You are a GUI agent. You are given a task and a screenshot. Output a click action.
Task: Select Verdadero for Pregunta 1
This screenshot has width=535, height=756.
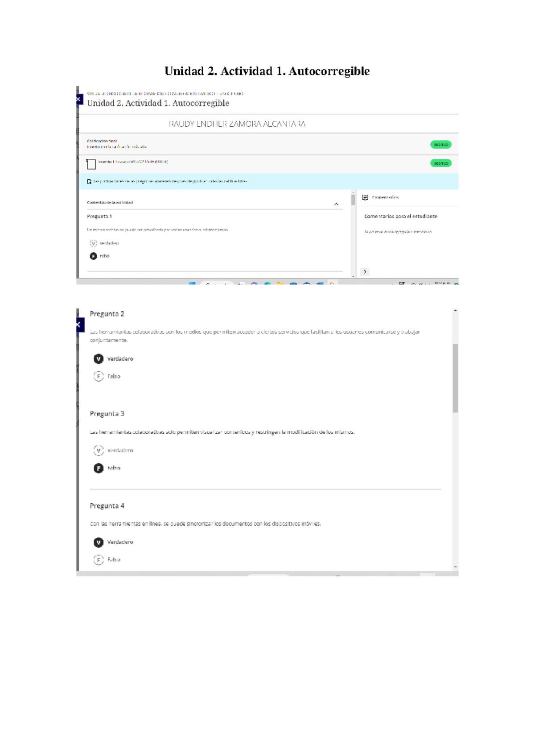pyautogui.click(x=93, y=243)
